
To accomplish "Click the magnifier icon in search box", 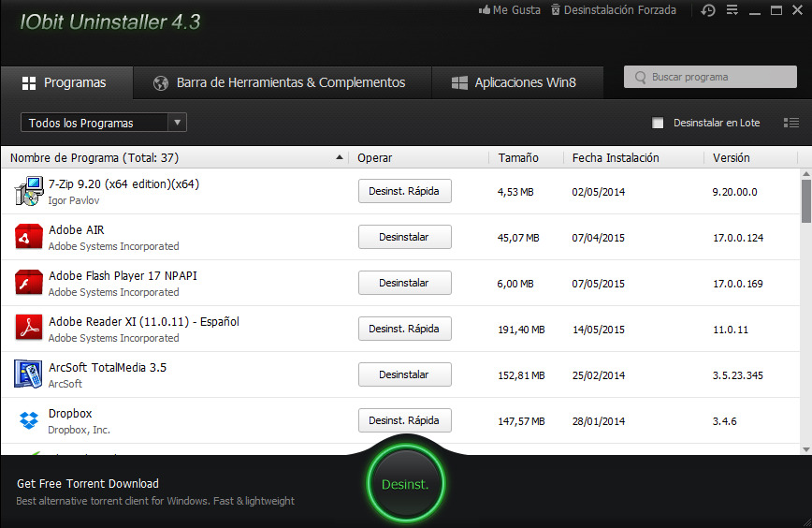I will [x=640, y=77].
